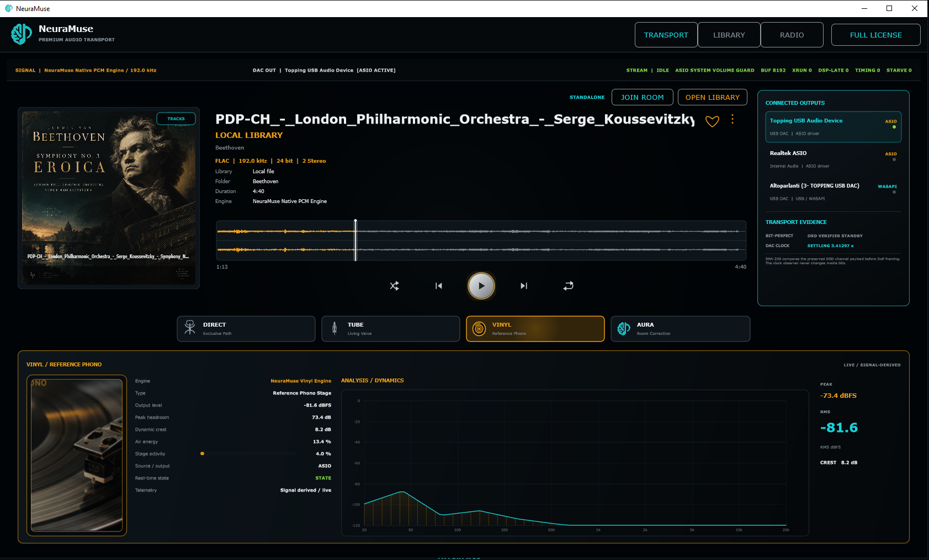
Task: Click the large RMS value -81.6
Action: point(839,428)
